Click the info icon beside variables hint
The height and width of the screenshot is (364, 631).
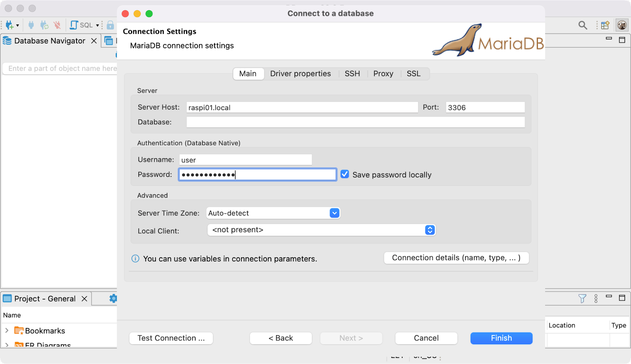click(x=135, y=259)
